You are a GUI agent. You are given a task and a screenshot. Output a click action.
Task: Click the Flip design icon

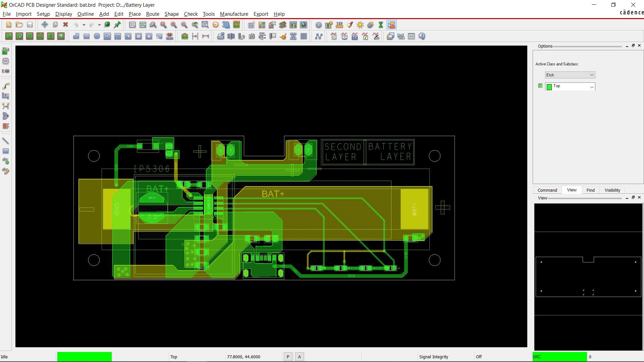click(236, 25)
